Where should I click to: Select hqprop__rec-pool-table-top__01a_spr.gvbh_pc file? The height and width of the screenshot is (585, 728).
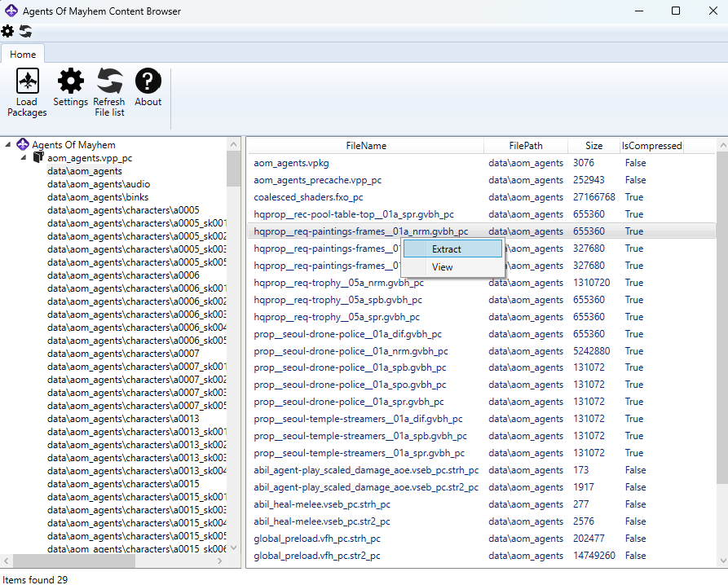point(482,214)
